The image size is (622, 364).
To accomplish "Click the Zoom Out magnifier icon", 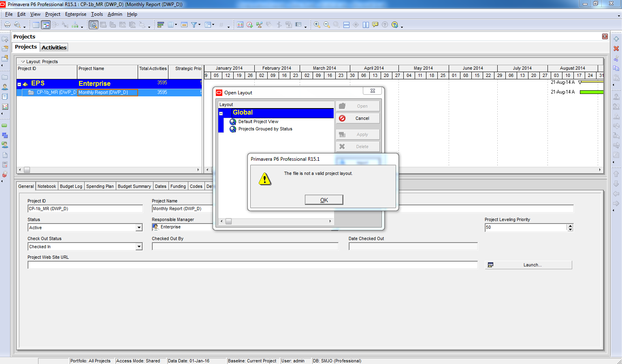I will 327,25.
